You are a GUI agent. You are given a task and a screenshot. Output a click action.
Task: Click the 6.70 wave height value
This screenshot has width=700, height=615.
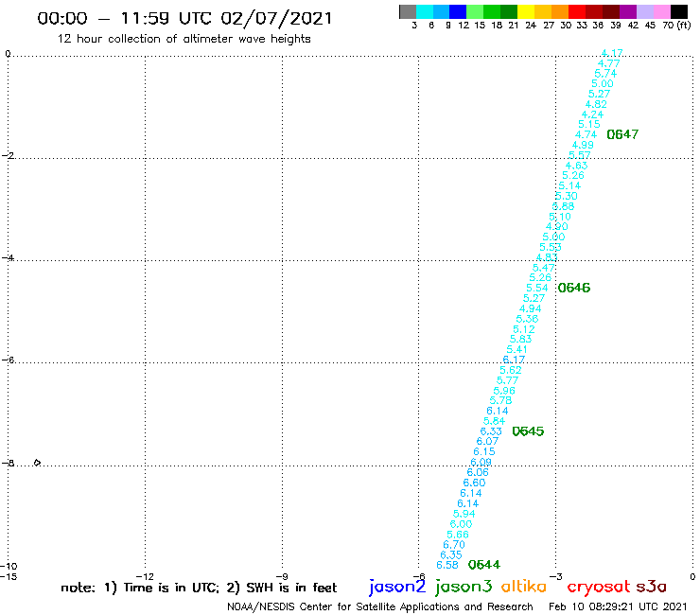pos(454,545)
